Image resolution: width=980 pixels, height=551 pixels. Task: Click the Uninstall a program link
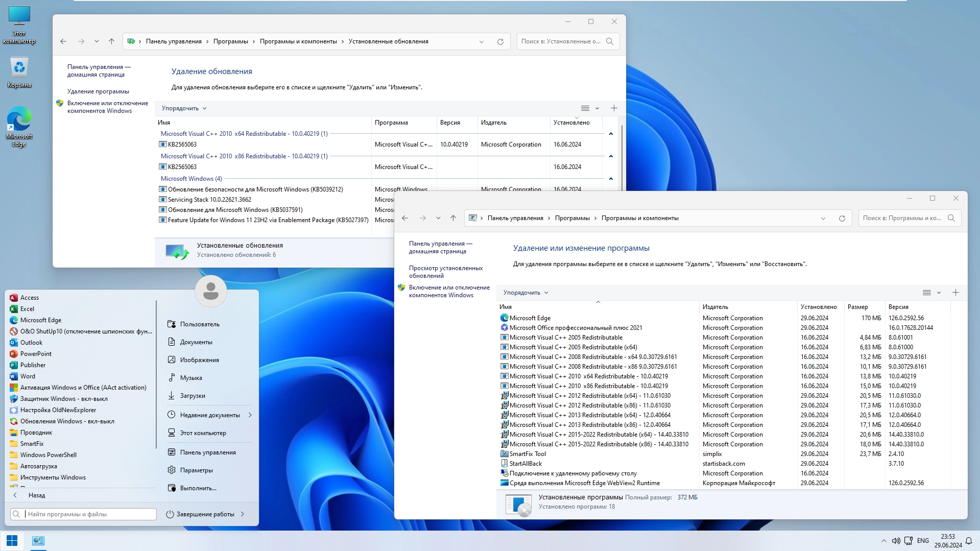(98, 91)
